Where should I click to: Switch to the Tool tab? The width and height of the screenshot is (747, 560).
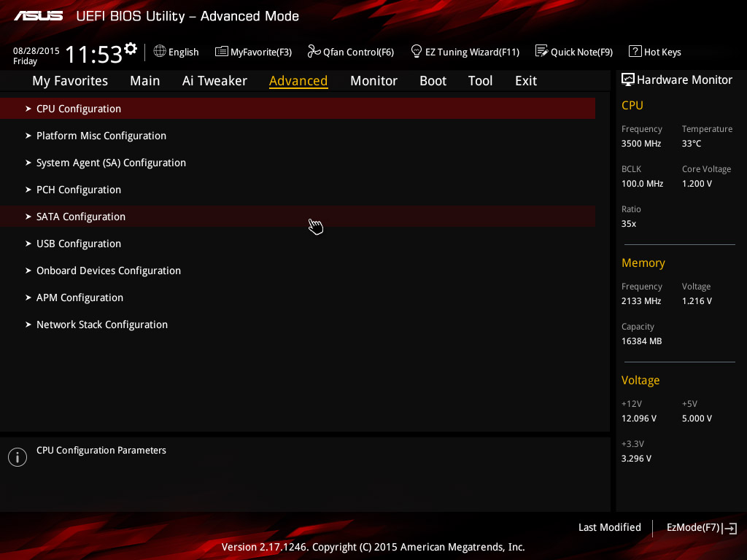click(480, 81)
